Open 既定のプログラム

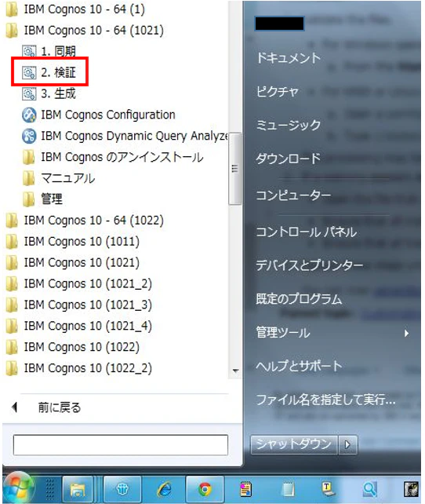tap(299, 299)
